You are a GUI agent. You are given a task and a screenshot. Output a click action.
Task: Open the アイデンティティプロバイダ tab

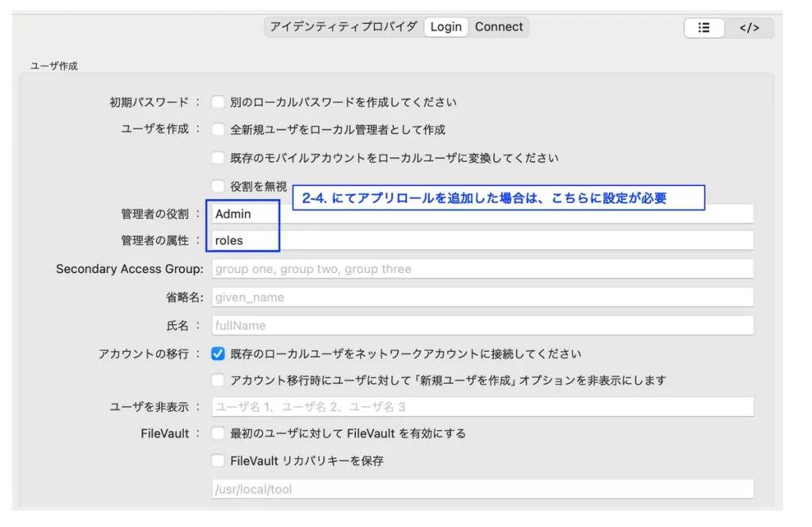point(343,27)
